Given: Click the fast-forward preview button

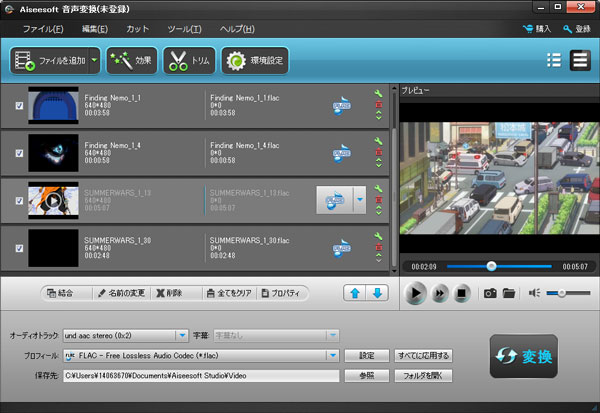Looking at the screenshot, I should (x=440, y=294).
